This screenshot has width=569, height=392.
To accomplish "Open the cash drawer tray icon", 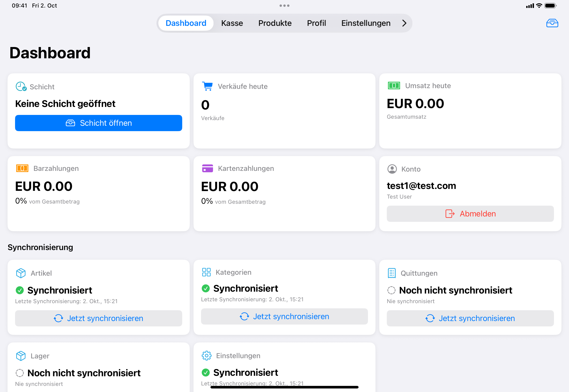I will pyautogui.click(x=552, y=23).
